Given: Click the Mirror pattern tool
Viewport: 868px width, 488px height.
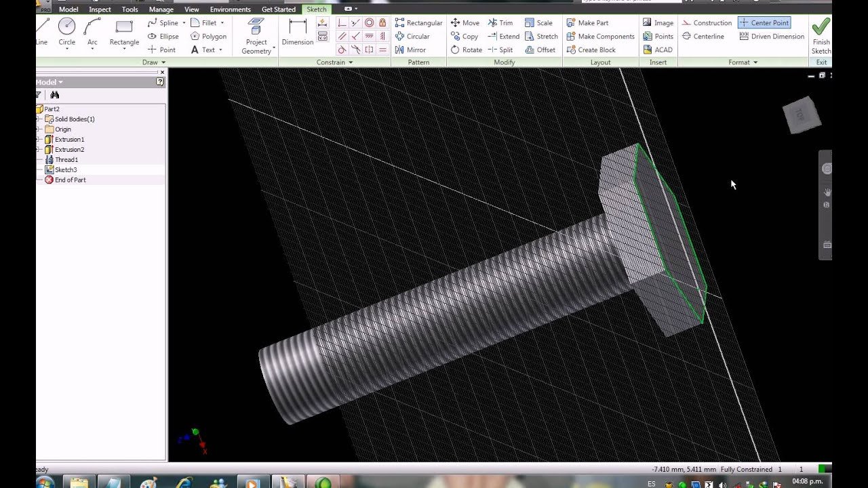Looking at the screenshot, I should (410, 50).
